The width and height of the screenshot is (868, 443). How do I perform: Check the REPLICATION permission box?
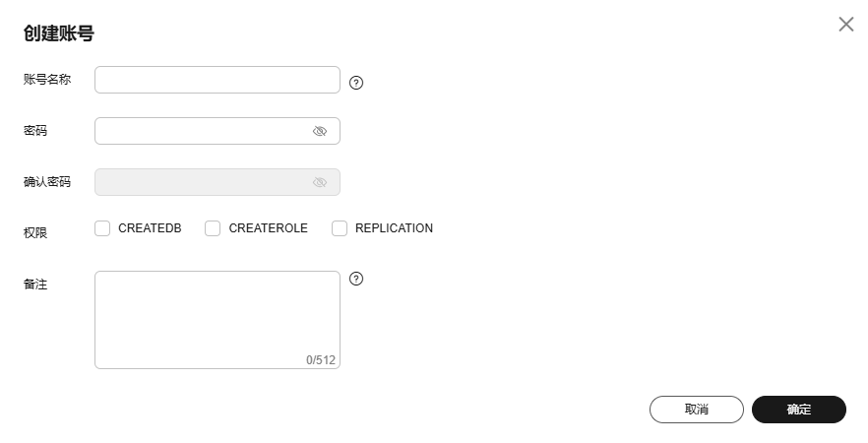coord(340,228)
